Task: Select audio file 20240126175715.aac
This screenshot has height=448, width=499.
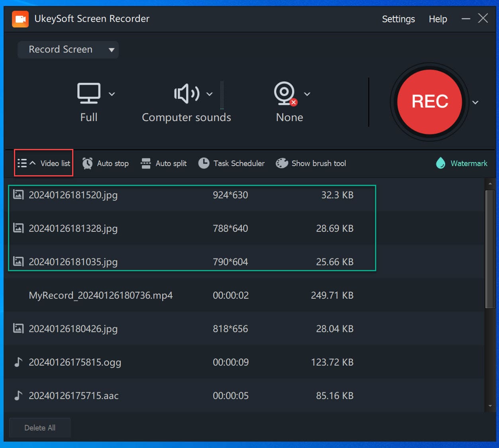Action: coord(244,395)
